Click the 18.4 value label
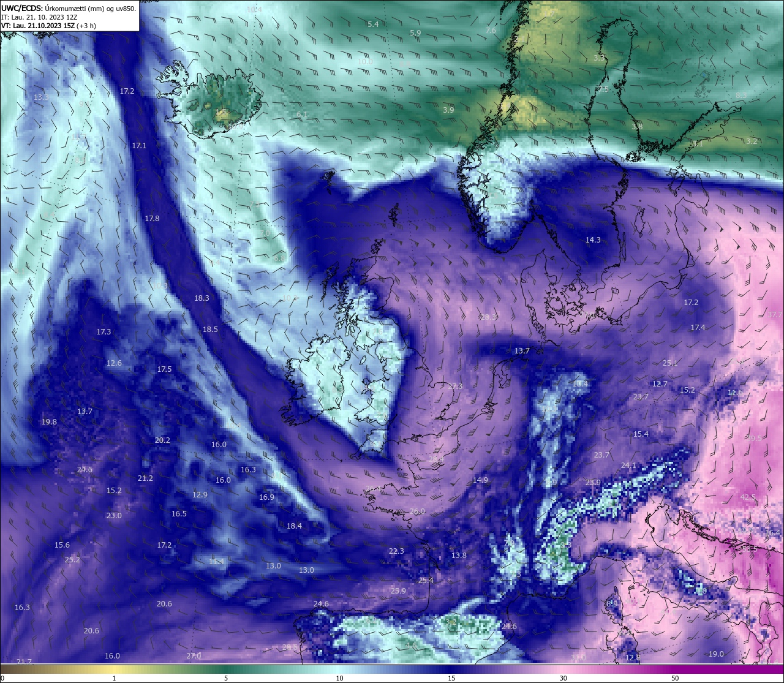Image resolution: width=784 pixels, height=683 pixels. 294,526
